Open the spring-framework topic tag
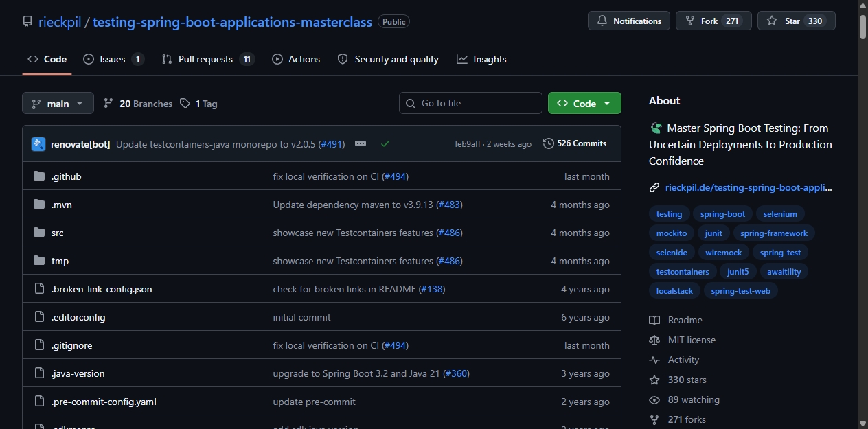The image size is (868, 429). (x=774, y=233)
